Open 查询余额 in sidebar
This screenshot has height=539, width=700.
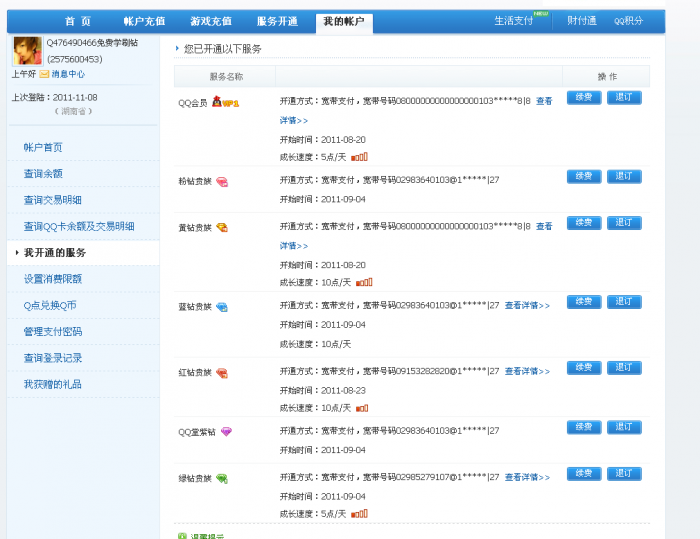click(43, 174)
